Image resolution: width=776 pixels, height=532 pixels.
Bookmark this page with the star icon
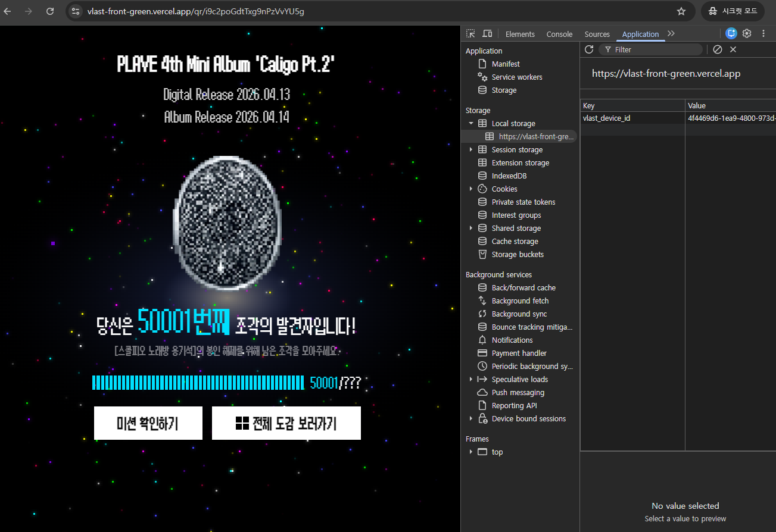681,11
